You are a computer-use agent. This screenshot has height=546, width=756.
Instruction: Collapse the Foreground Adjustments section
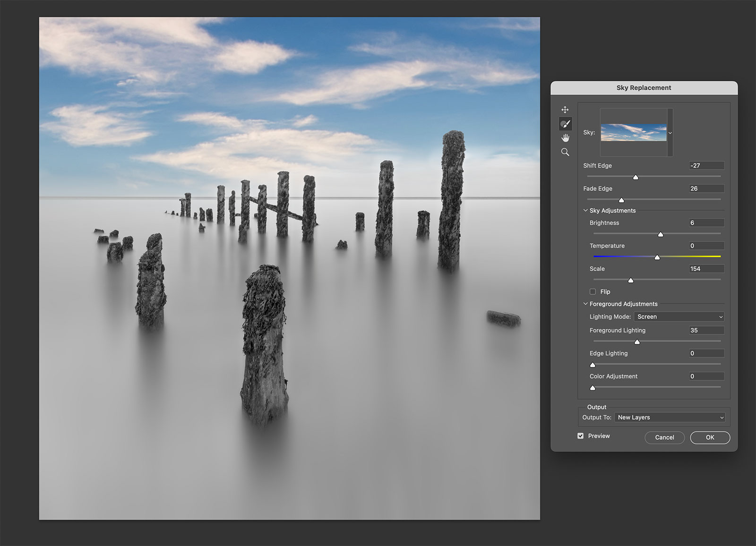pyautogui.click(x=585, y=304)
